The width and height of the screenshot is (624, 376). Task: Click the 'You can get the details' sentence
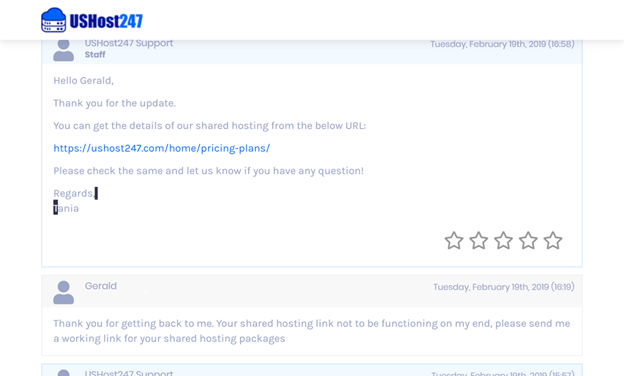[210, 126]
